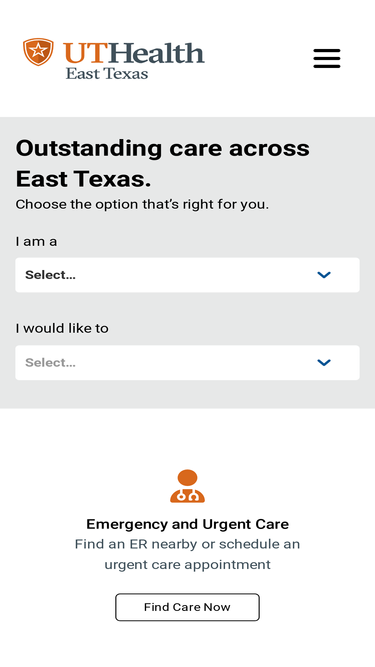Click the word "urgent care appointment" line
Viewport: 375px width, 667px height.
(188, 565)
